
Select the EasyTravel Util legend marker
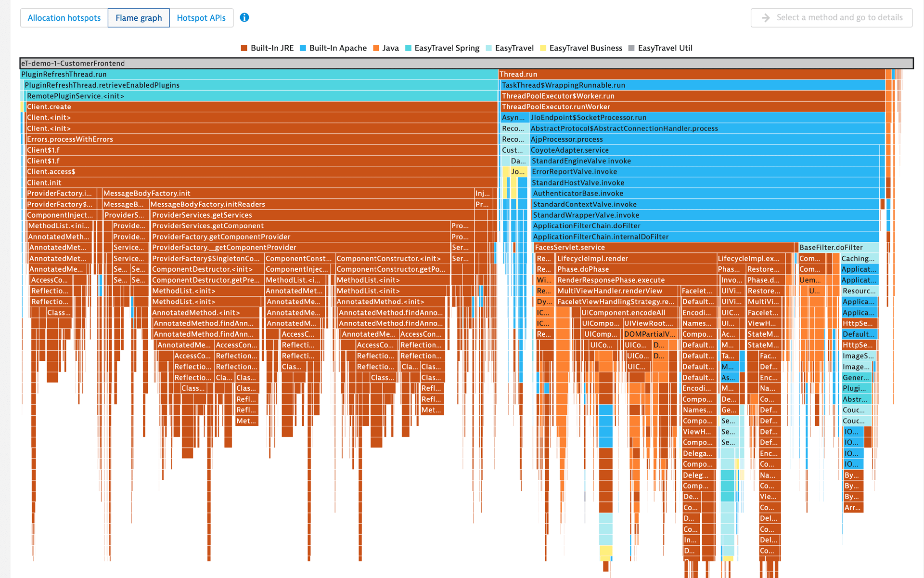(x=631, y=48)
